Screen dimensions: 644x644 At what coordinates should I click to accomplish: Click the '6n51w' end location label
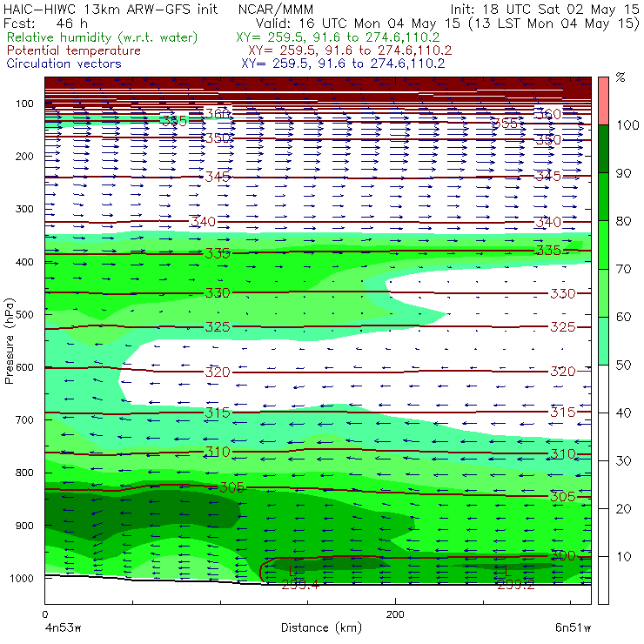pyautogui.click(x=573, y=628)
